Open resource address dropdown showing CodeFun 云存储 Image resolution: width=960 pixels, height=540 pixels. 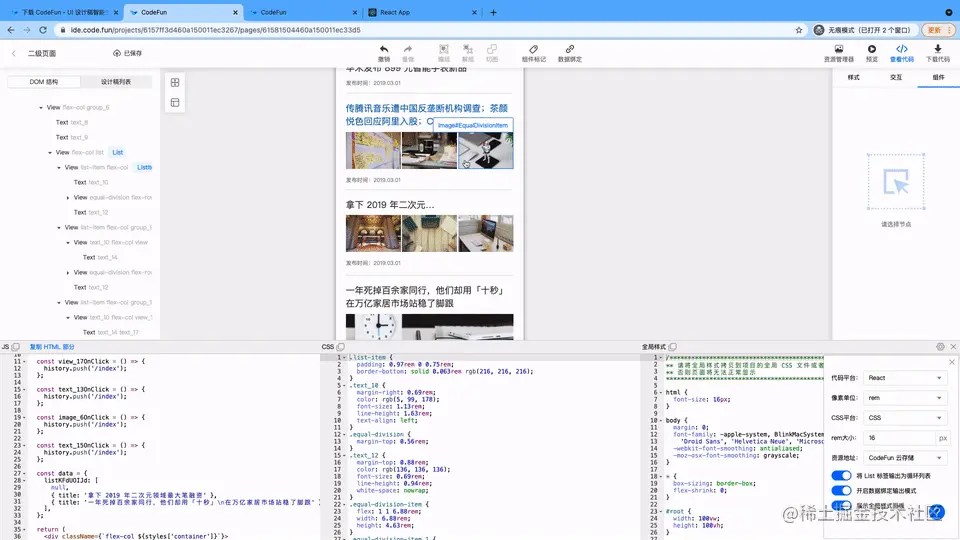pos(905,457)
